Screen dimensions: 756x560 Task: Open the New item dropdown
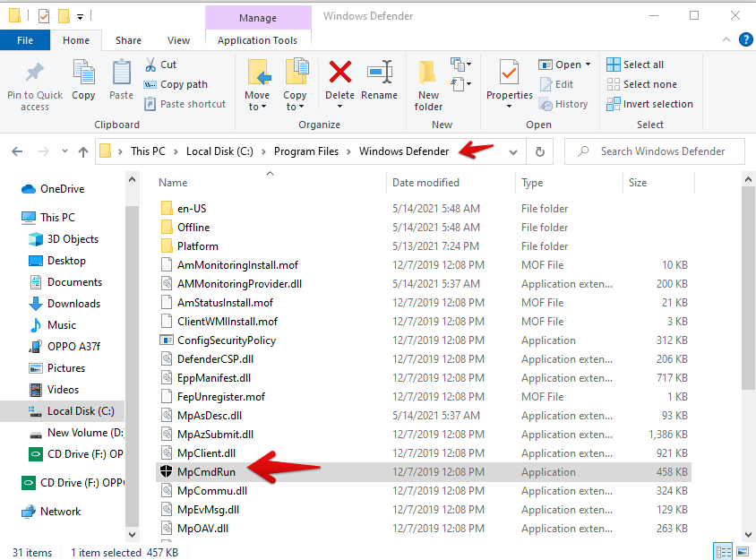[x=461, y=65]
